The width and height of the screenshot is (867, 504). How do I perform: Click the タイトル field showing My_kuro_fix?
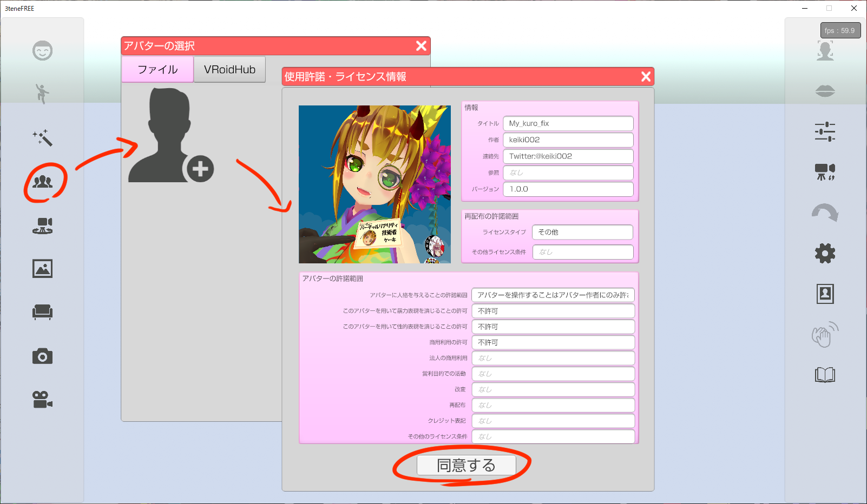tap(568, 123)
